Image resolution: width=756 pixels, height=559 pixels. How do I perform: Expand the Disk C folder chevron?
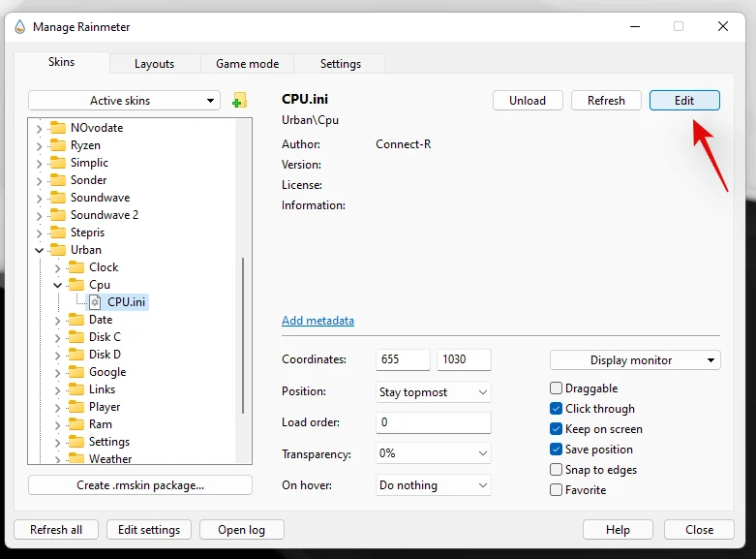tap(57, 337)
